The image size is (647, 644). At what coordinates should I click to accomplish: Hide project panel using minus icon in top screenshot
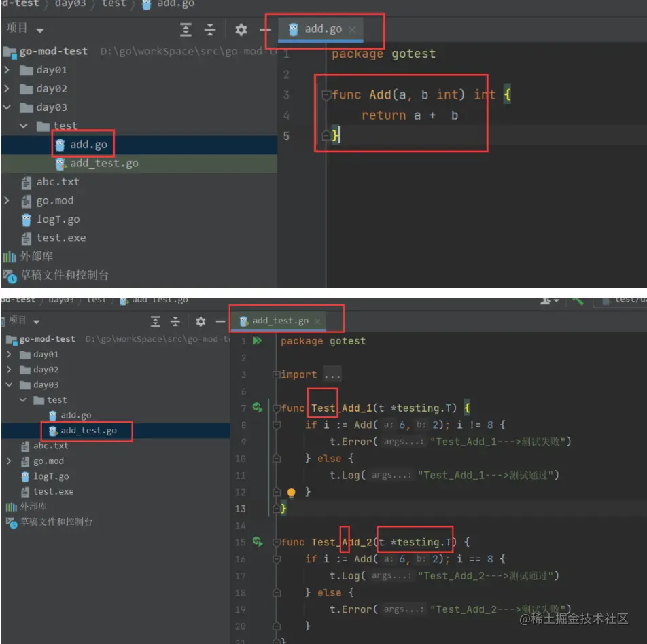pos(265,30)
